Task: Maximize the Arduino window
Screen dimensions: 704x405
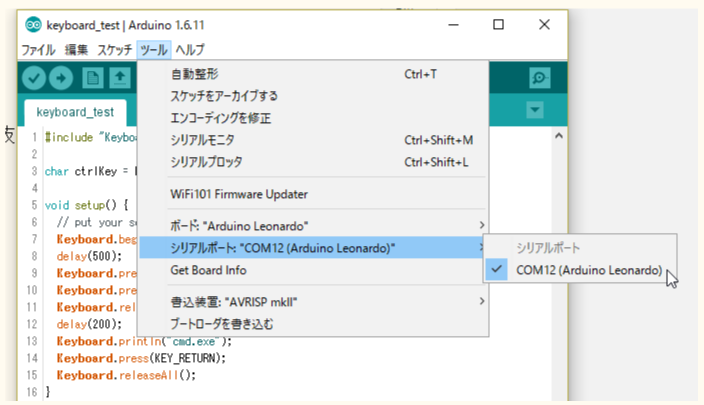Action: click(498, 25)
